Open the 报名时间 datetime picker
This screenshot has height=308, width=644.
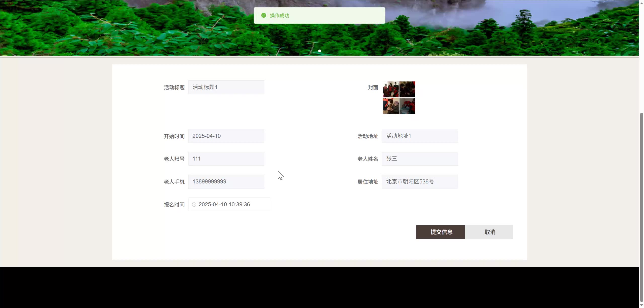pyautogui.click(x=228, y=204)
